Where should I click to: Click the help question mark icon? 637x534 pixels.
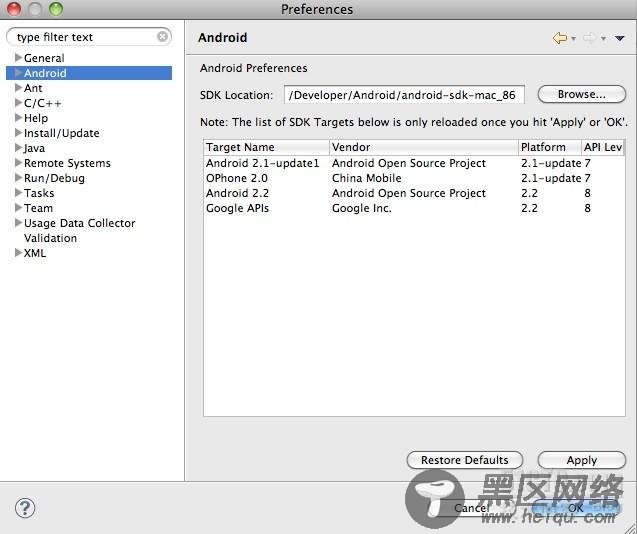click(x=25, y=508)
